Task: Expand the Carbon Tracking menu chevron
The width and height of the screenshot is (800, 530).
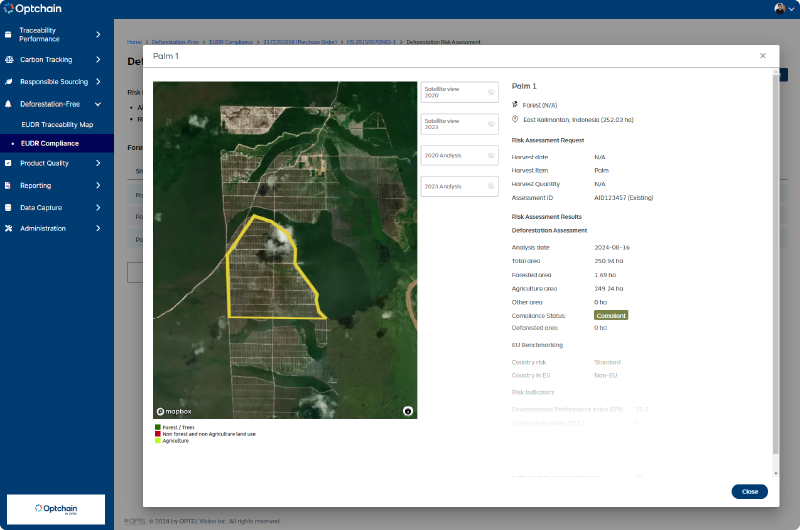Action: tap(98, 60)
